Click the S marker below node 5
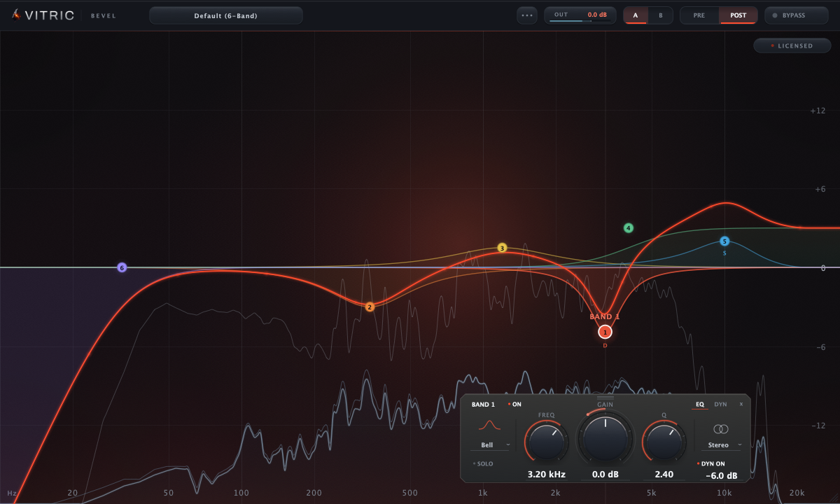This screenshot has width=840, height=504. (x=724, y=253)
